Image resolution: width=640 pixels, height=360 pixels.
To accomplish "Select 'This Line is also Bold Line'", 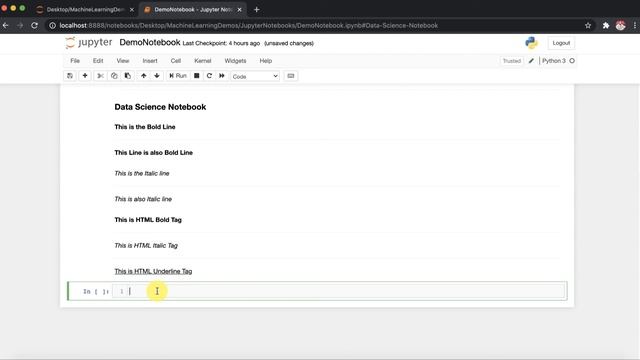I will [153, 153].
